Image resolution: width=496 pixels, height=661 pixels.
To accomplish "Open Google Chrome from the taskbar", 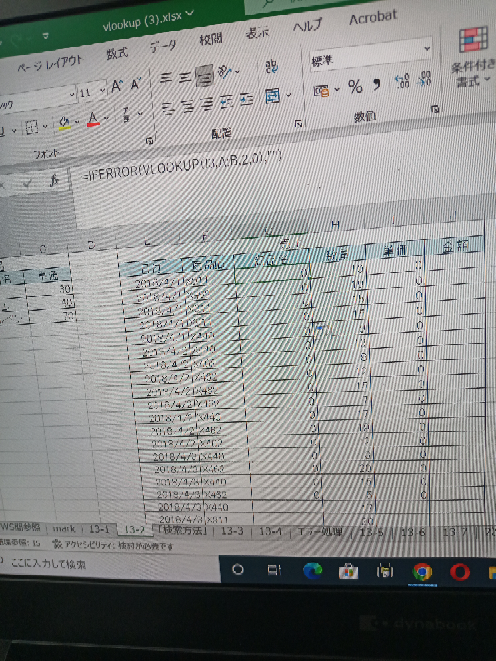I will pos(422,572).
